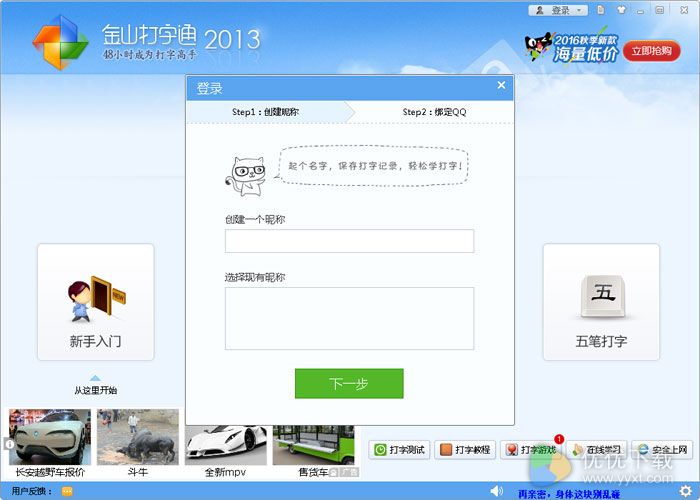The width and height of the screenshot is (700, 500).
Task: Open the 新手入门 module card
Action: pyautogui.click(x=96, y=302)
